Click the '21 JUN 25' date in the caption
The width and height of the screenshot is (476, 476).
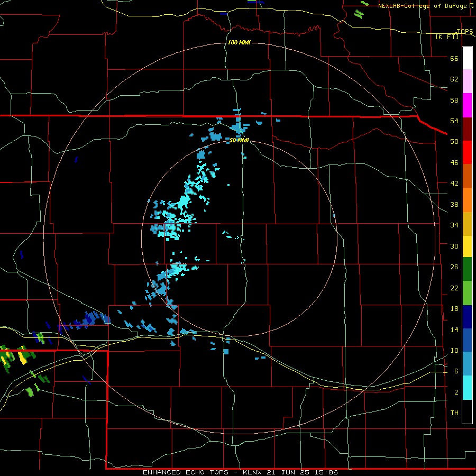click(x=288, y=472)
